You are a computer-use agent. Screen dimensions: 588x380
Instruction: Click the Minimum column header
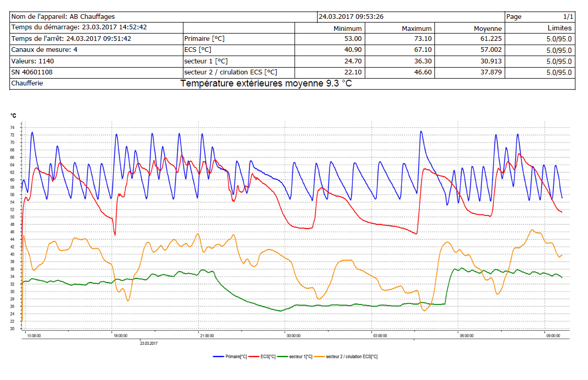tap(347, 28)
